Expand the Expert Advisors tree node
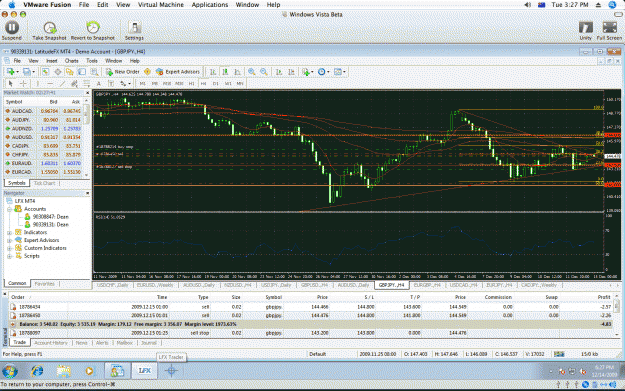This screenshot has height=391, width=625. 10,240
